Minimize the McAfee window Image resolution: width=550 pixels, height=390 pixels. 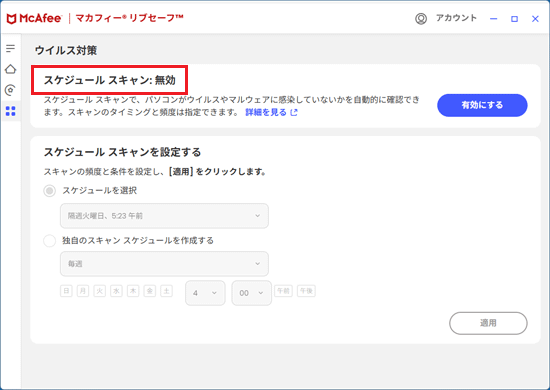(494, 19)
